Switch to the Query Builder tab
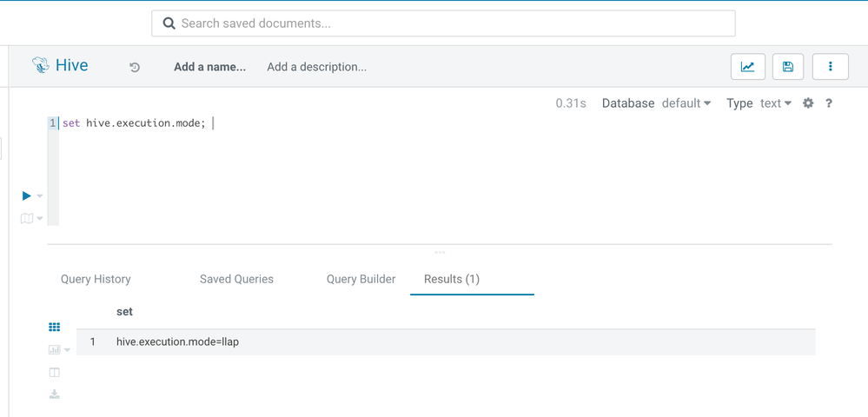Image resolution: width=868 pixels, height=417 pixels. pyautogui.click(x=361, y=279)
